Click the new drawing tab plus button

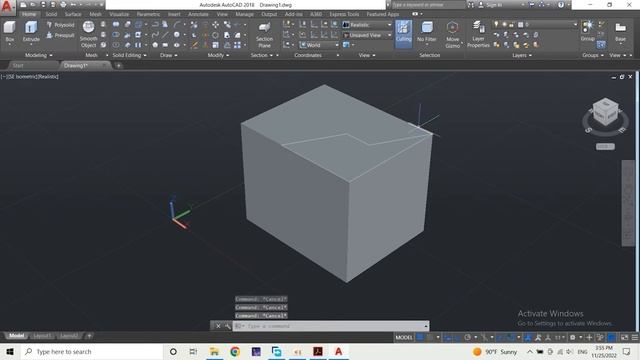coord(118,65)
